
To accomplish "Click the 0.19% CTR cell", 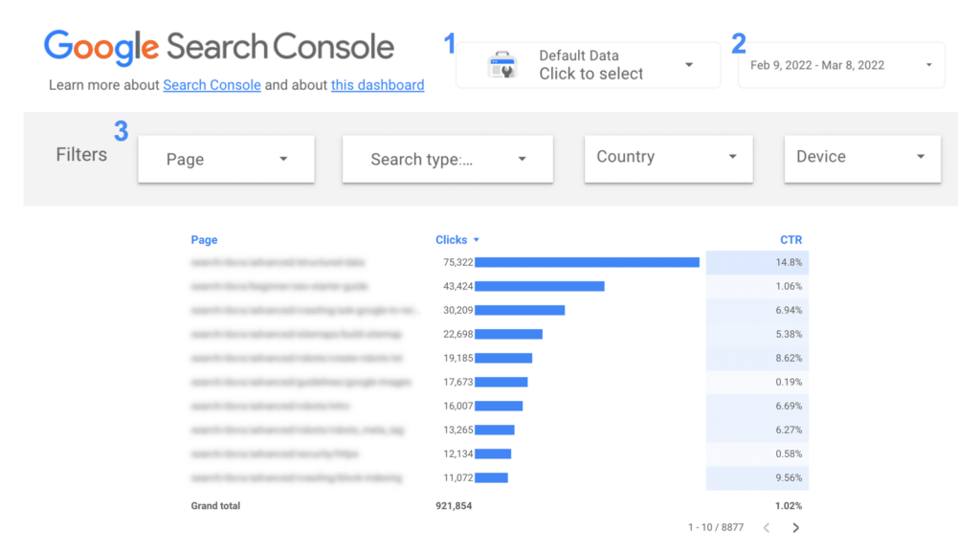I will (x=758, y=382).
